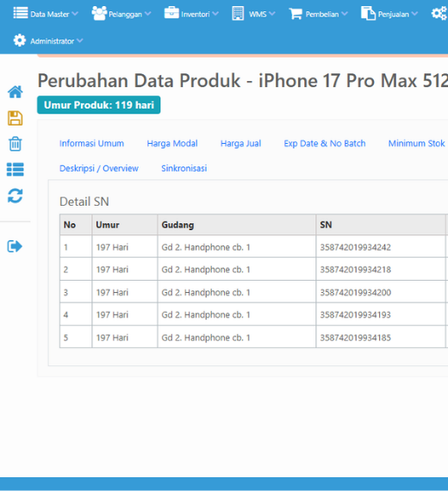Save product using sidebar floppy disk icon

[15, 118]
